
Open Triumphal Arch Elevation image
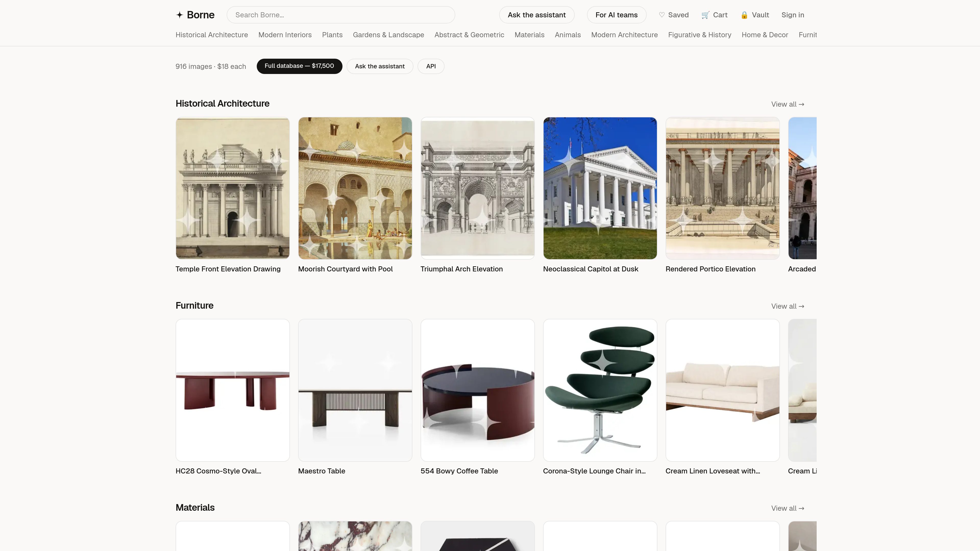click(x=477, y=188)
